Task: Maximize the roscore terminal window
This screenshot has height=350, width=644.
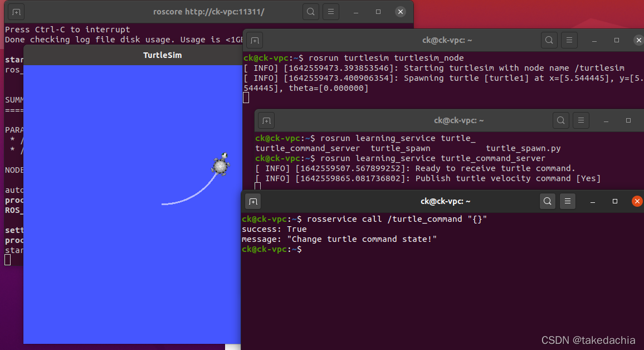Action: (378, 12)
